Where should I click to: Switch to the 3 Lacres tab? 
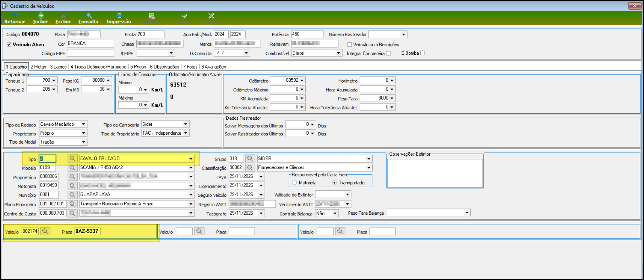(x=58, y=67)
